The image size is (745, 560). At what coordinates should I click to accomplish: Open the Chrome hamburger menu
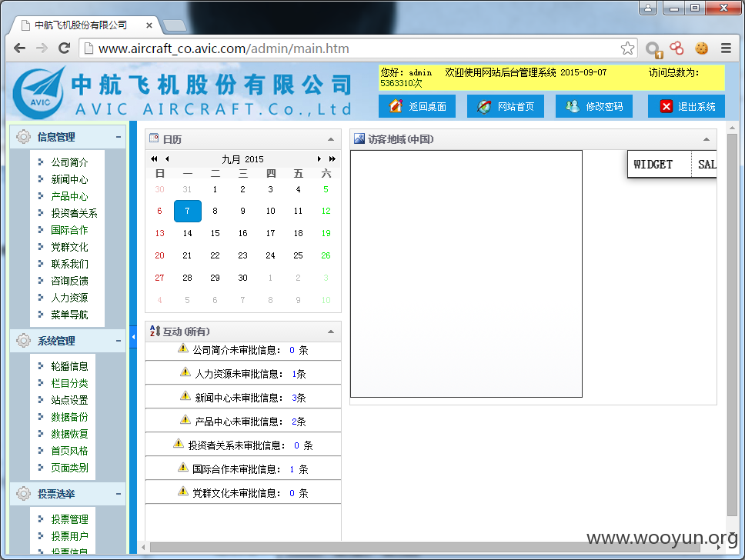coord(726,48)
